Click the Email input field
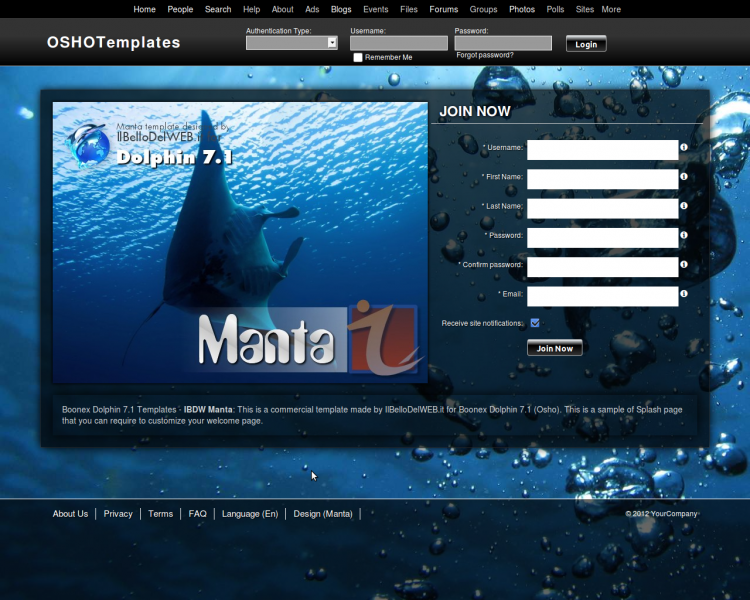Screen dimensions: 750x600 [603, 296]
